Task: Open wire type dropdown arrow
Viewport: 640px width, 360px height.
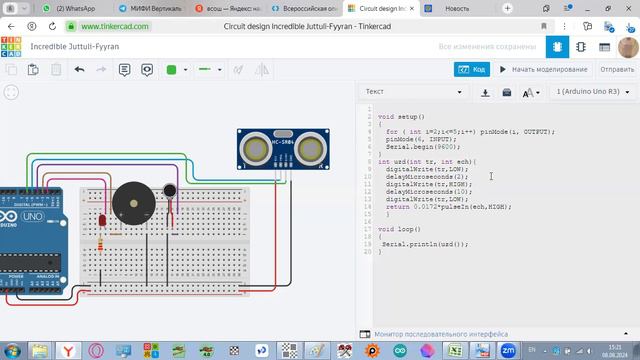Action: point(220,70)
